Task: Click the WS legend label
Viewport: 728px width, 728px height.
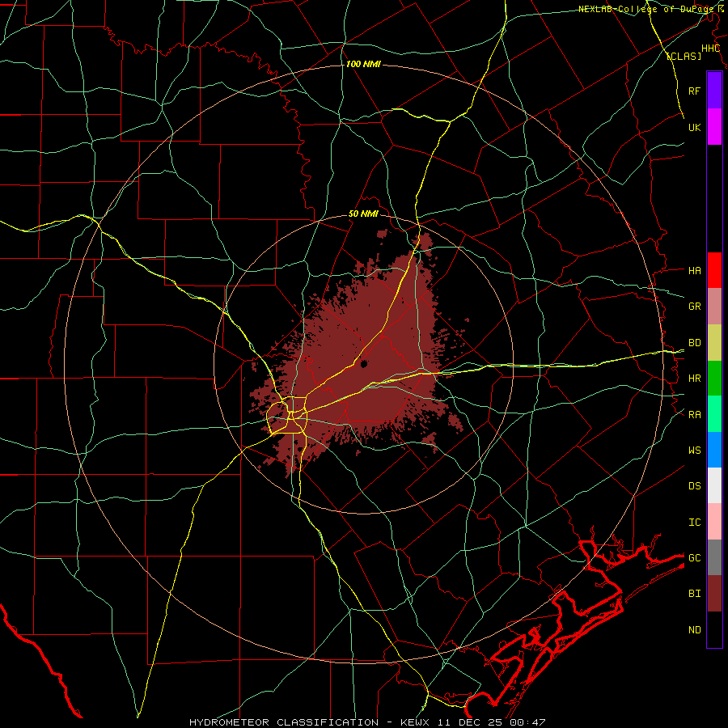Action: pos(694,450)
